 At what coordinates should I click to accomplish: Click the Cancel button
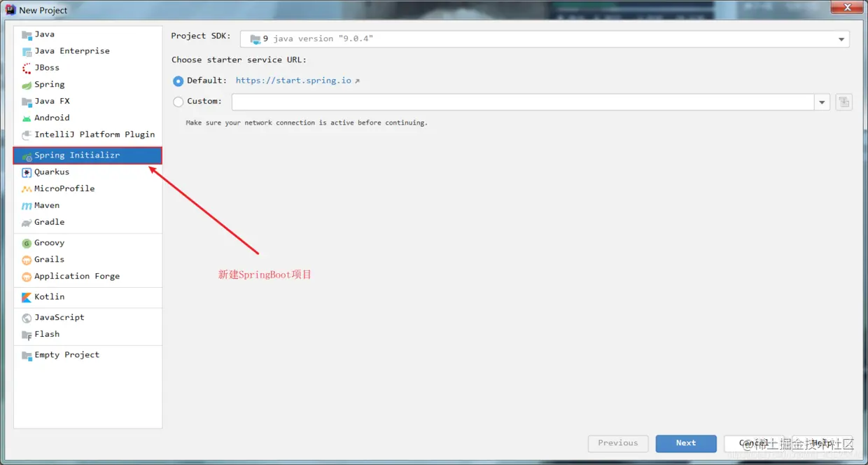click(755, 443)
